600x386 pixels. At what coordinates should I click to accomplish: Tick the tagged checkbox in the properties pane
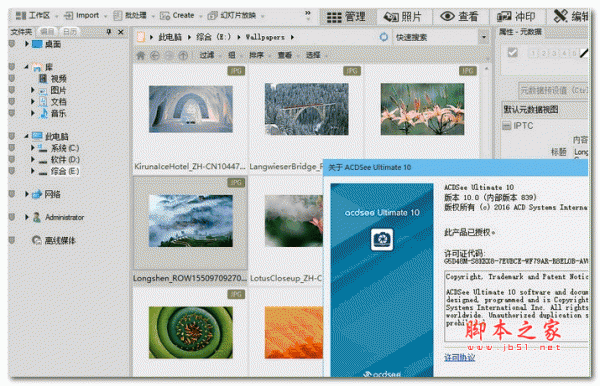(513, 52)
